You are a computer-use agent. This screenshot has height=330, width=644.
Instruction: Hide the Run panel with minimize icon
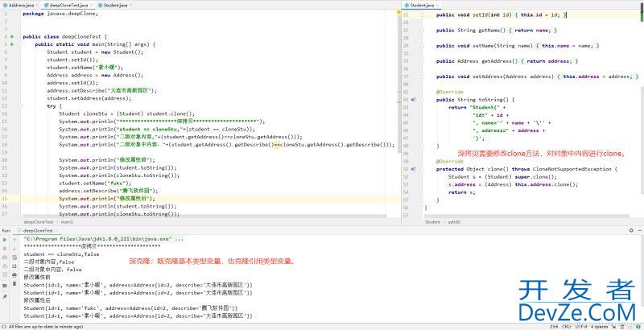pyautogui.click(x=639, y=231)
